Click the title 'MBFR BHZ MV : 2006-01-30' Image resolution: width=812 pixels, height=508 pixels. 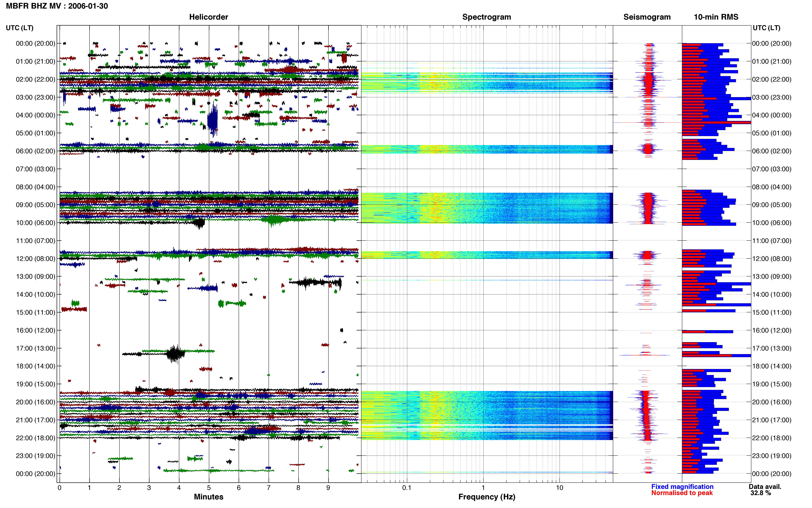coord(57,6)
